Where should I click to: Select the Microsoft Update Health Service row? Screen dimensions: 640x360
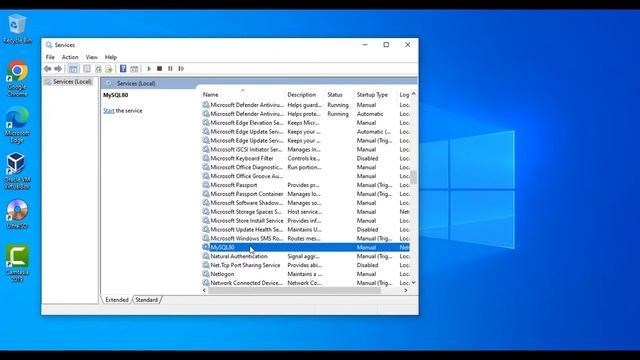click(x=305, y=230)
